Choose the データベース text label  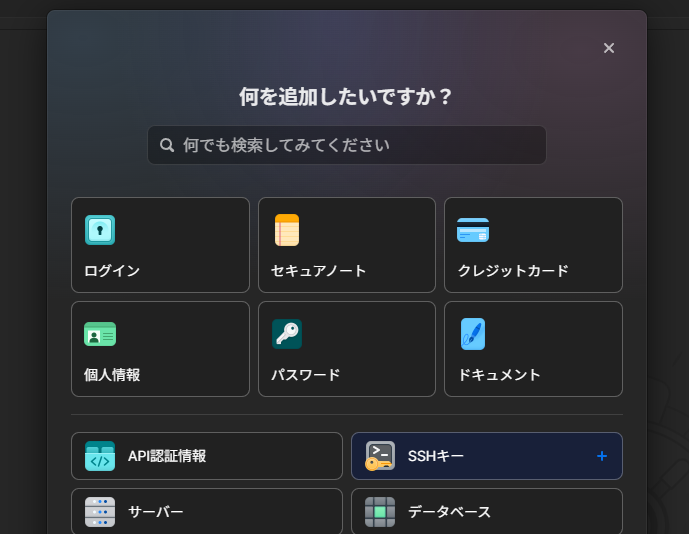click(x=449, y=512)
